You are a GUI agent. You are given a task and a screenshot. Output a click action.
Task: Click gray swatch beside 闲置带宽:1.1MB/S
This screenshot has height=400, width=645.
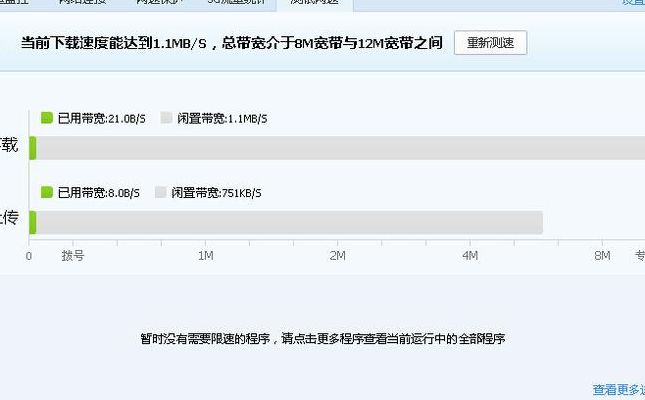coord(166,118)
